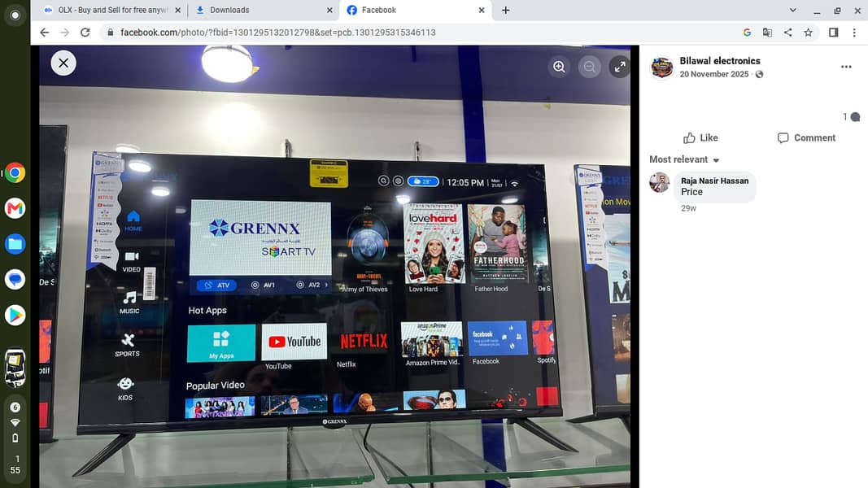The width and height of the screenshot is (868, 488).
Task: Open Bilawal electronics page link
Action: pyautogui.click(x=720, y=61)
